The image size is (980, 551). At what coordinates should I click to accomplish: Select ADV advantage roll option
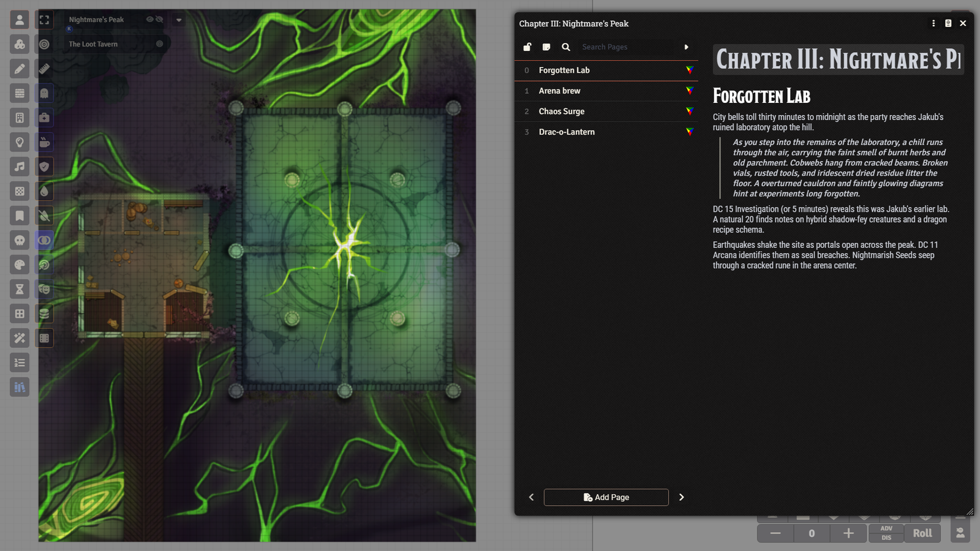(886, 528)
